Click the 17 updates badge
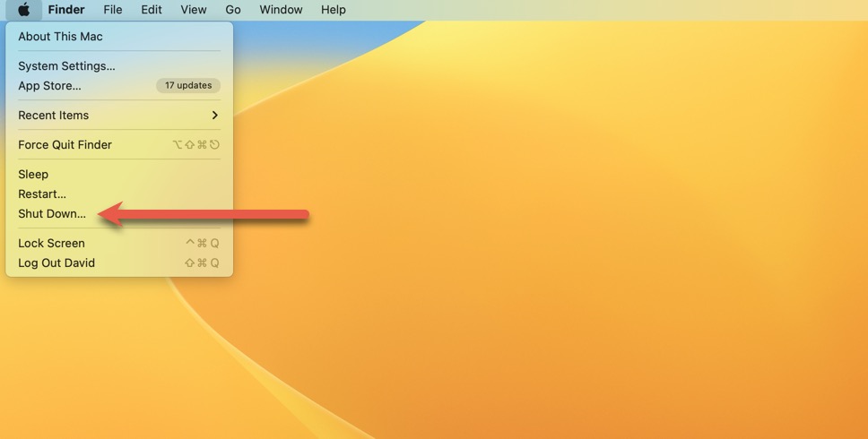This screenshot has height=439, width=868. 188,85
